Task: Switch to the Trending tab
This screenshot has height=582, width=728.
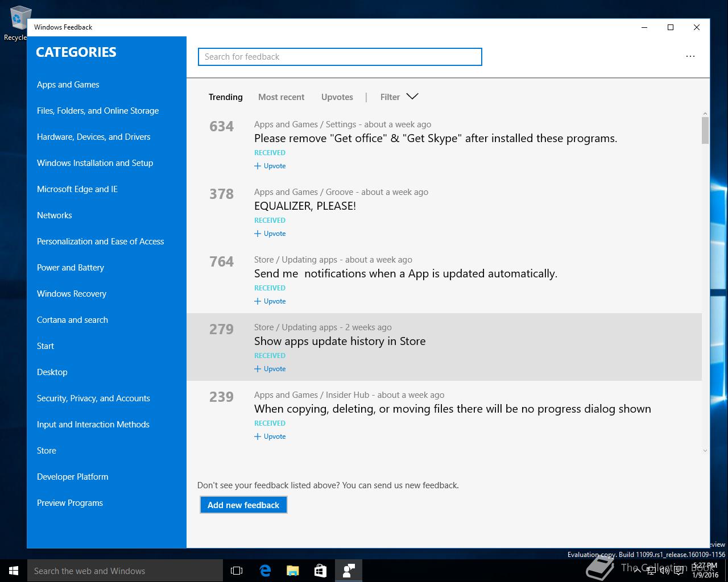Action: click(x=225, y=97)
